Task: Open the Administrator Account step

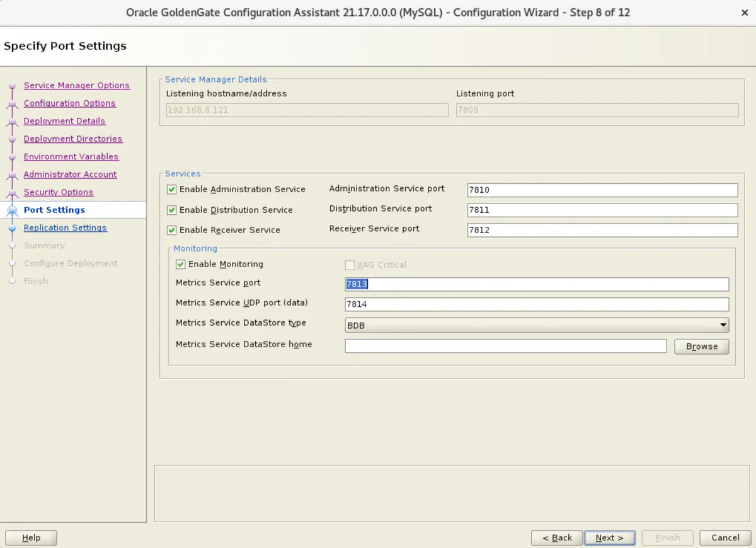Action: click(70, 174)
